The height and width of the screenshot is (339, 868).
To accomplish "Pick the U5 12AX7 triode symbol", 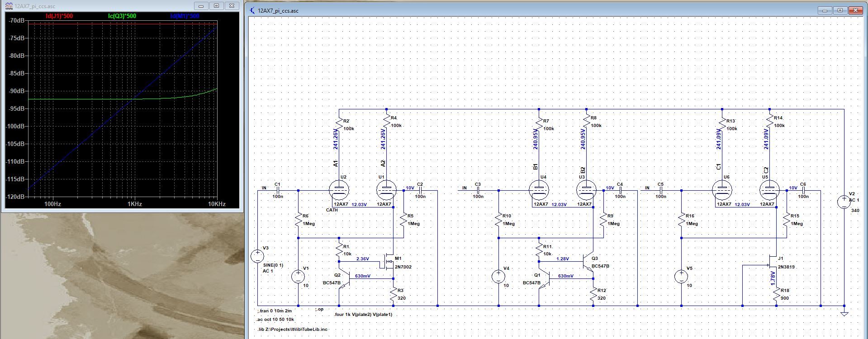I will (x=769, y=190).
